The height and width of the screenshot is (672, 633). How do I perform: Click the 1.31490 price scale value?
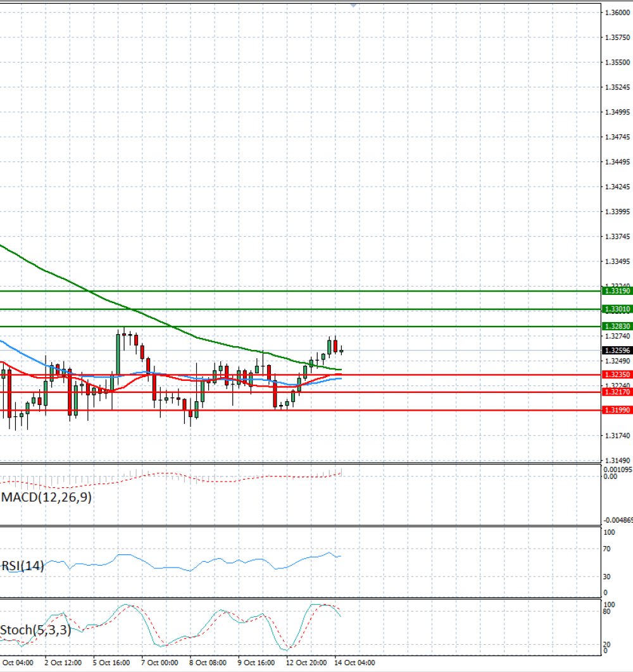[618, 461]
